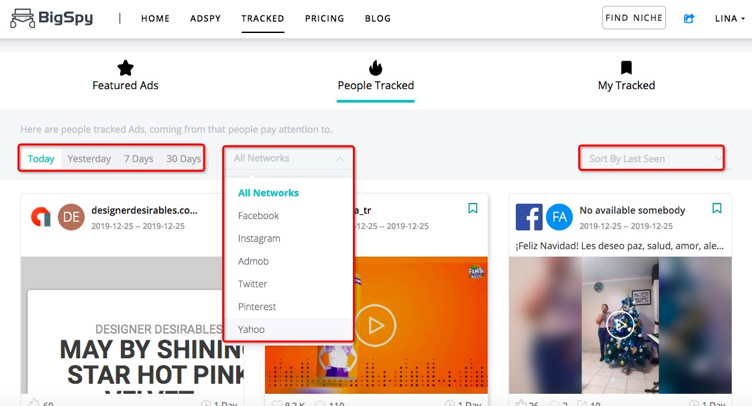Open the ADSPY nav item

205,18
